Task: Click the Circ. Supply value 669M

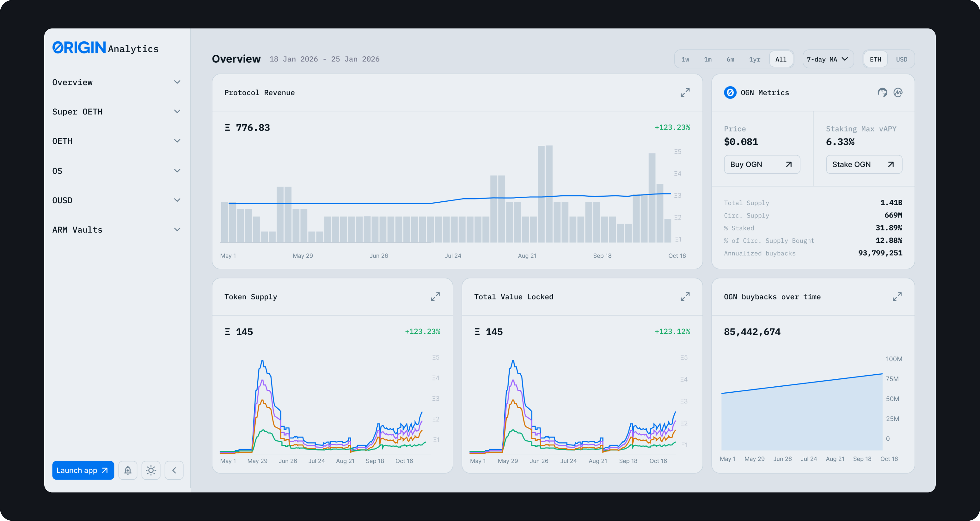Action: point(893,215)
